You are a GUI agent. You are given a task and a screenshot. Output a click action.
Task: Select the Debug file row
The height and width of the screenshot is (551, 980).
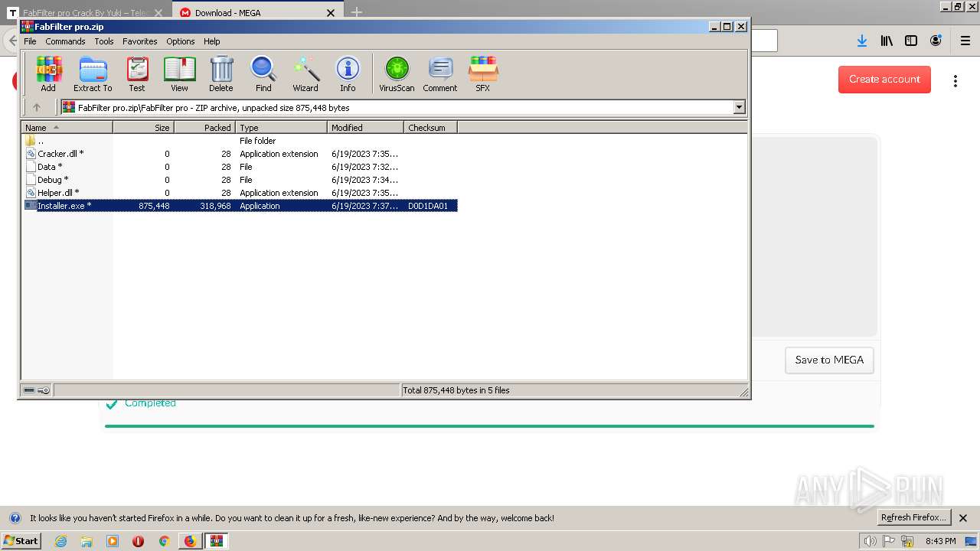tap(240, 180)
